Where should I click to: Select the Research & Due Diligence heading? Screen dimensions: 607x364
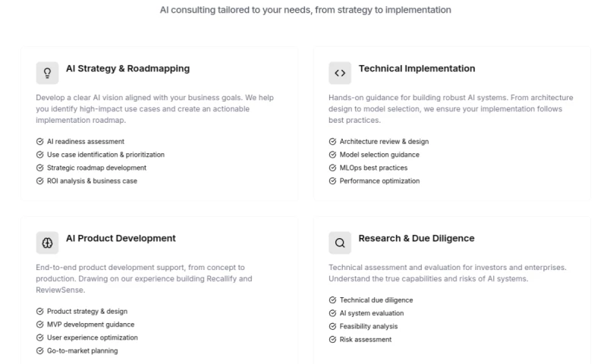point(416,238)
